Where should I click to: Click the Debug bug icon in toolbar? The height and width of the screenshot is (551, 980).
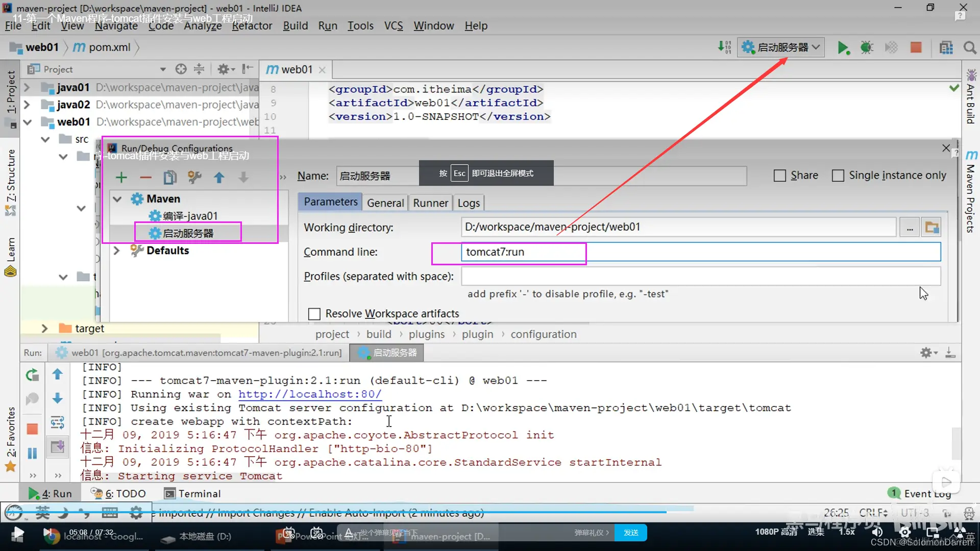(867, 48)
